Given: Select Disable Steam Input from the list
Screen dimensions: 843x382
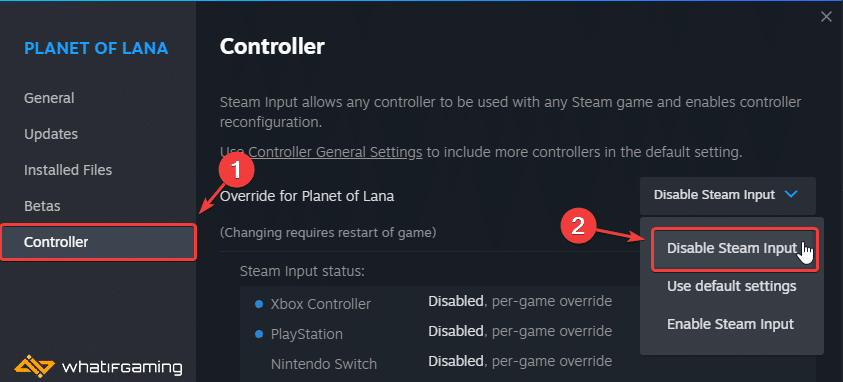Looking at the screenshot, I should tap(734, 249).
